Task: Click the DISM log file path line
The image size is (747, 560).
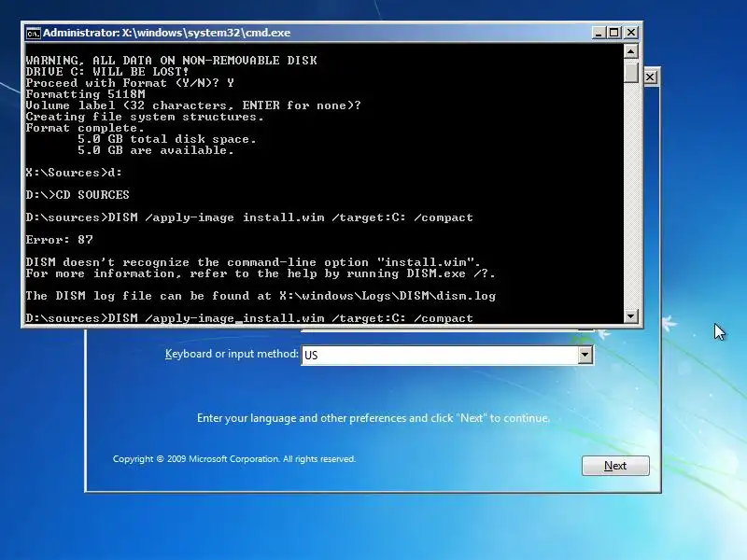Action: click(x=261, y=296)
